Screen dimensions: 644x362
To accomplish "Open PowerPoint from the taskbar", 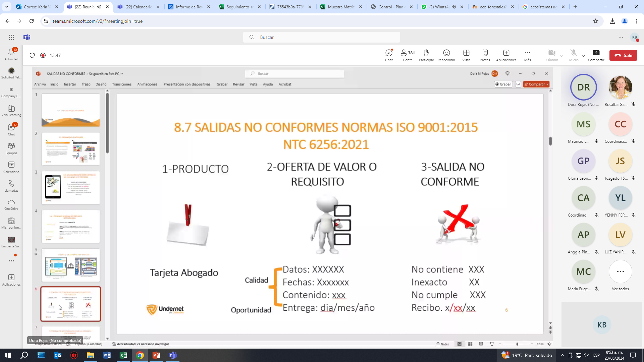I will [156, 355].
